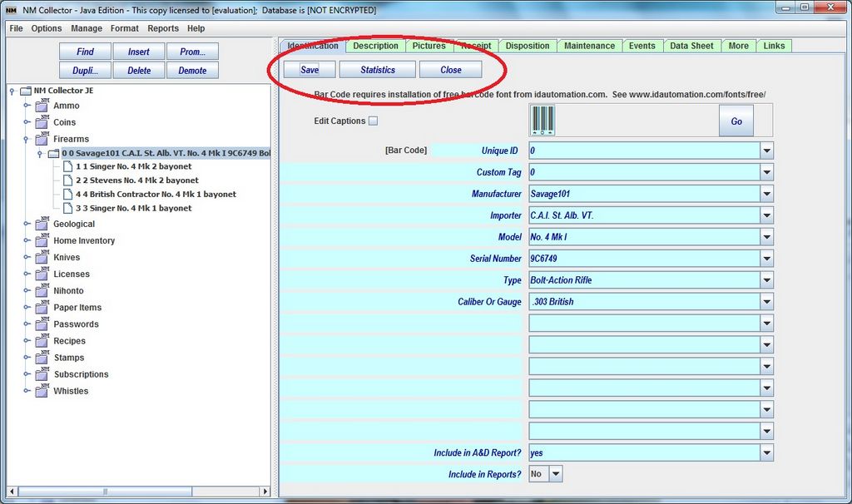
Task: Open the Reports menu
Action: click(x=163, y=28)
